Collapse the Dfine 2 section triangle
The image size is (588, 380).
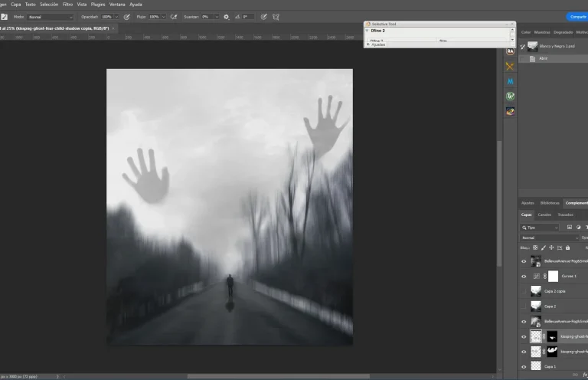tap(367, 31)
